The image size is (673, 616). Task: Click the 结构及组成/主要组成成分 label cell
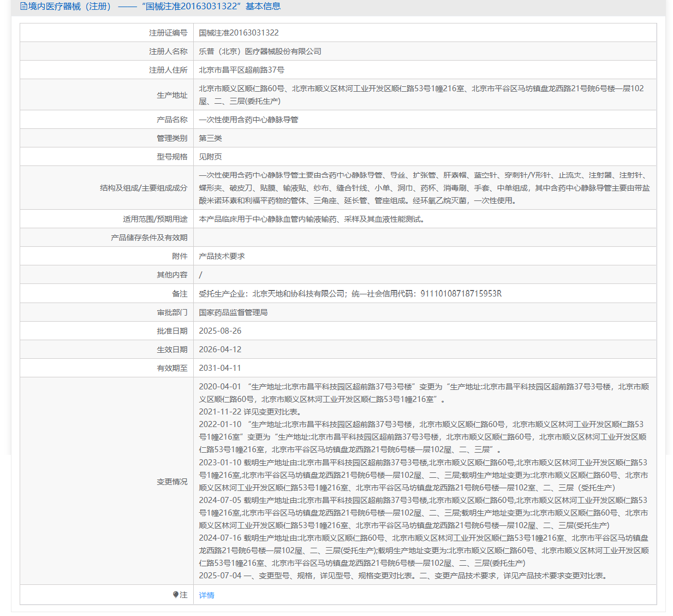[x=107, y=188]
